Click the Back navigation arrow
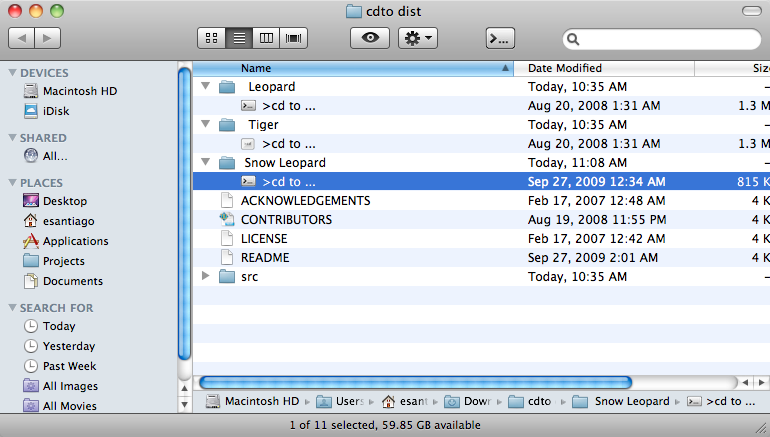The image size is (770, 437). 22,38
